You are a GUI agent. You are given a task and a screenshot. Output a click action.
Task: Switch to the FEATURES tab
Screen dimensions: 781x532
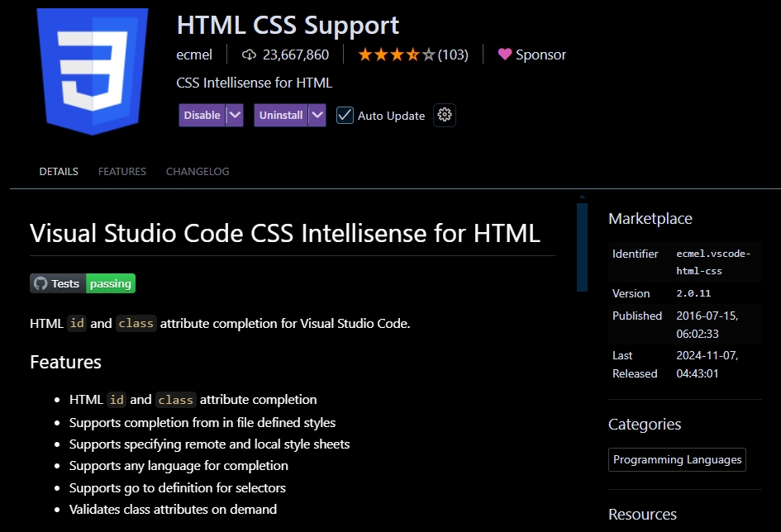point(122,171)
